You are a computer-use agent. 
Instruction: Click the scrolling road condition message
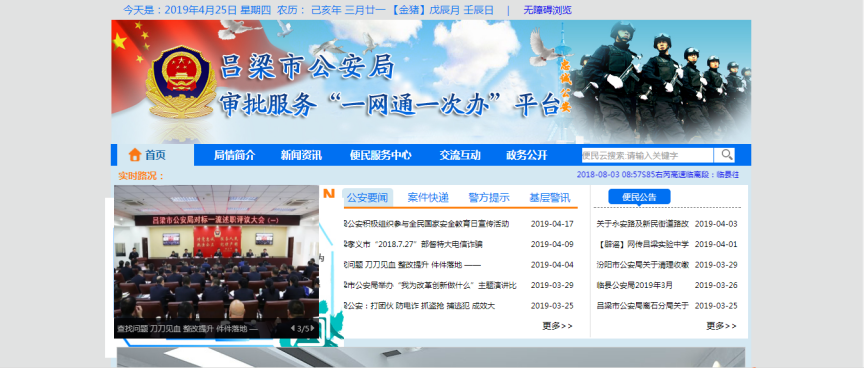[658, 175]
